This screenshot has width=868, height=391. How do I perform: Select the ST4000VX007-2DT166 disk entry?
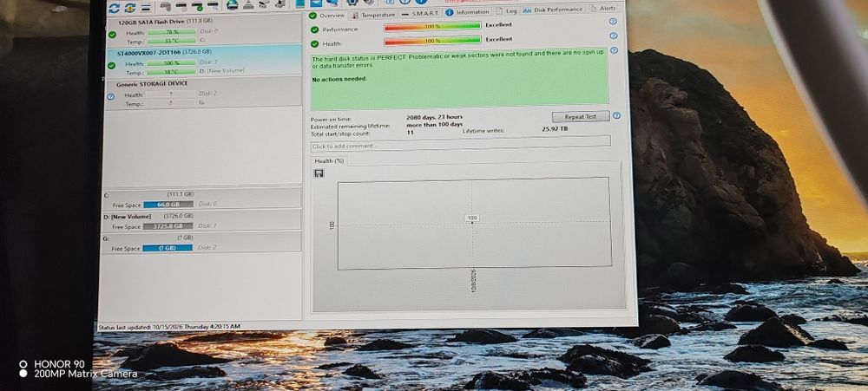(x=202, y=61)
